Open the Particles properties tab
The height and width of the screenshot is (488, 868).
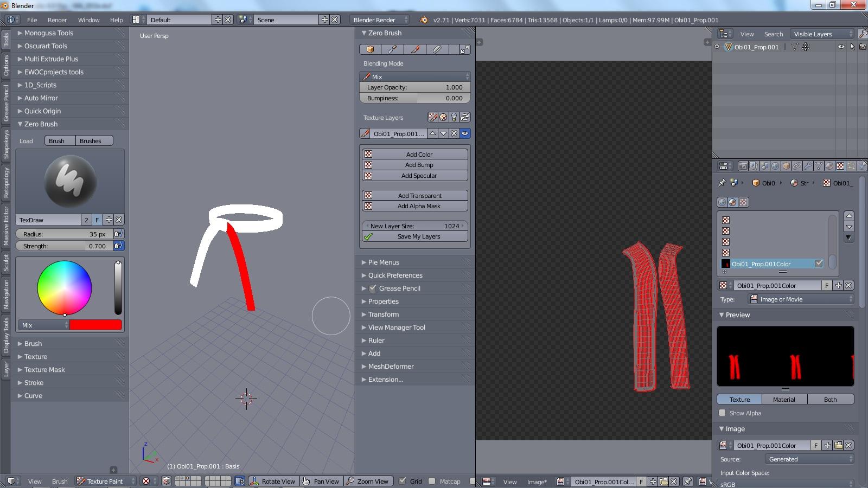(x=851, y=166)
